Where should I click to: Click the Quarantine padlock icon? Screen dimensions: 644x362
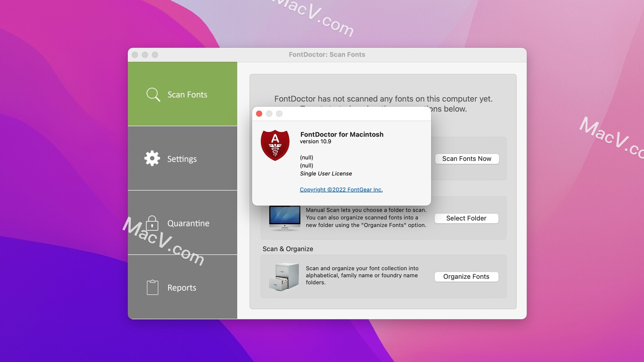152,223
